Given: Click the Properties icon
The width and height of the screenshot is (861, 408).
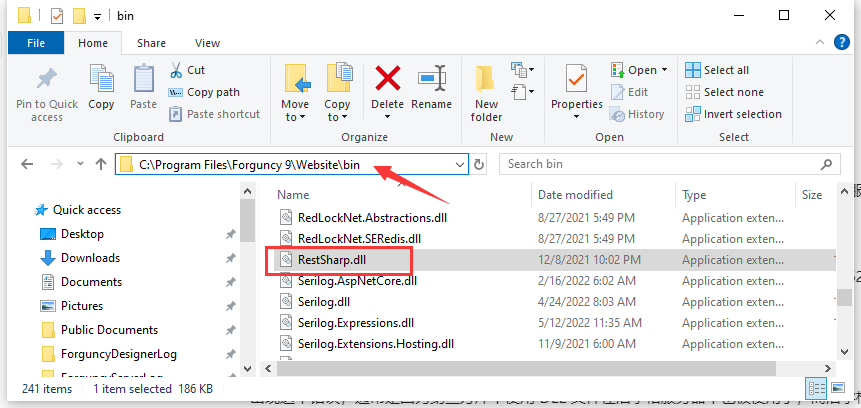Looking at the screenshot, I should [x=576, y=79].
